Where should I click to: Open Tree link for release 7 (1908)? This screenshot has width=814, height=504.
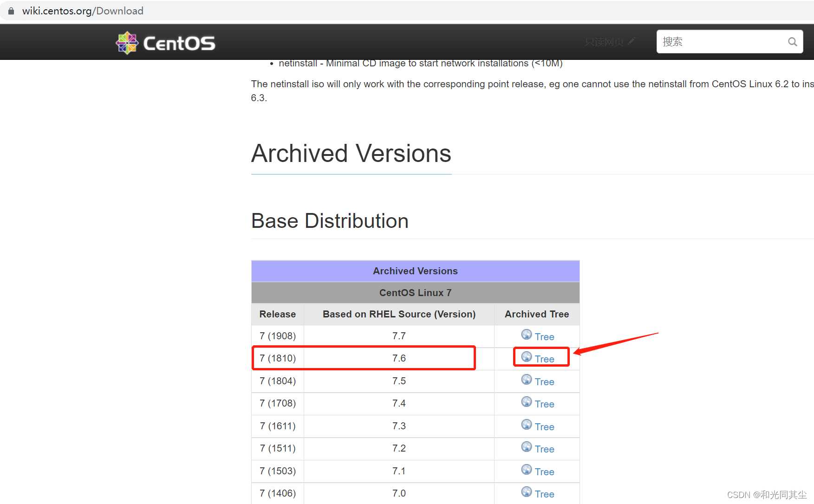point(544,337)
